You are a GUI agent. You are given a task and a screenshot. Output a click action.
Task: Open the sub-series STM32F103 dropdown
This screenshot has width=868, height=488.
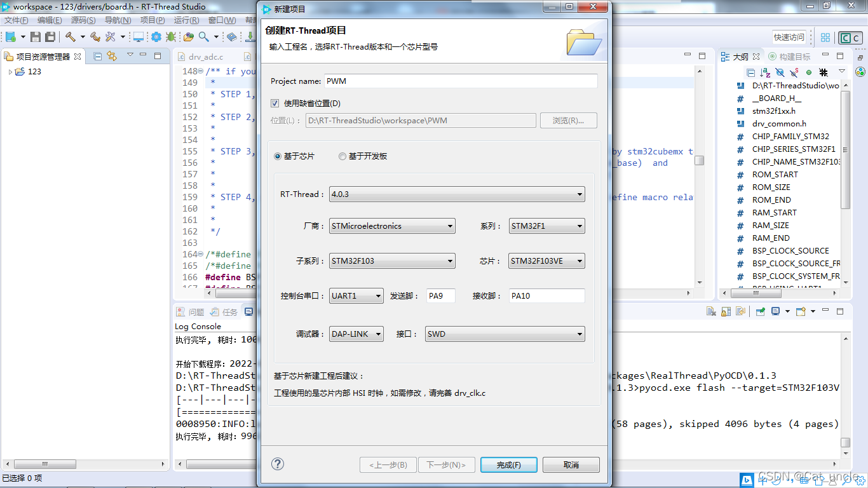(392, 261)
